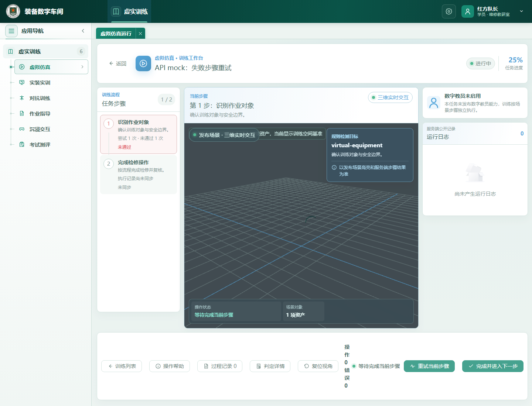Expand the 红方队长 account dropdown arrow

[521, 11]
